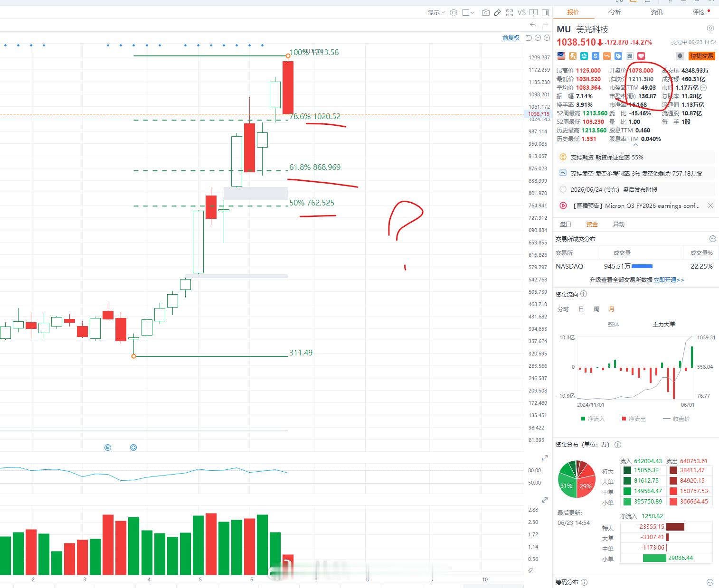This screenshot has height=588, width=719.
Task: Select 日 capital flow period
Action: point(581,309)
